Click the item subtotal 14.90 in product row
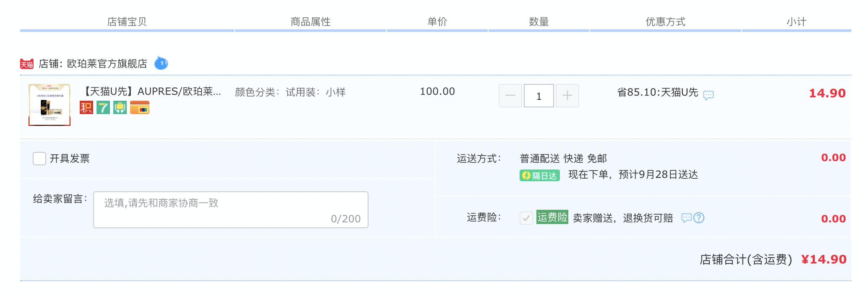This screenshot has width=868, height=292. click(x=827, y=93)
